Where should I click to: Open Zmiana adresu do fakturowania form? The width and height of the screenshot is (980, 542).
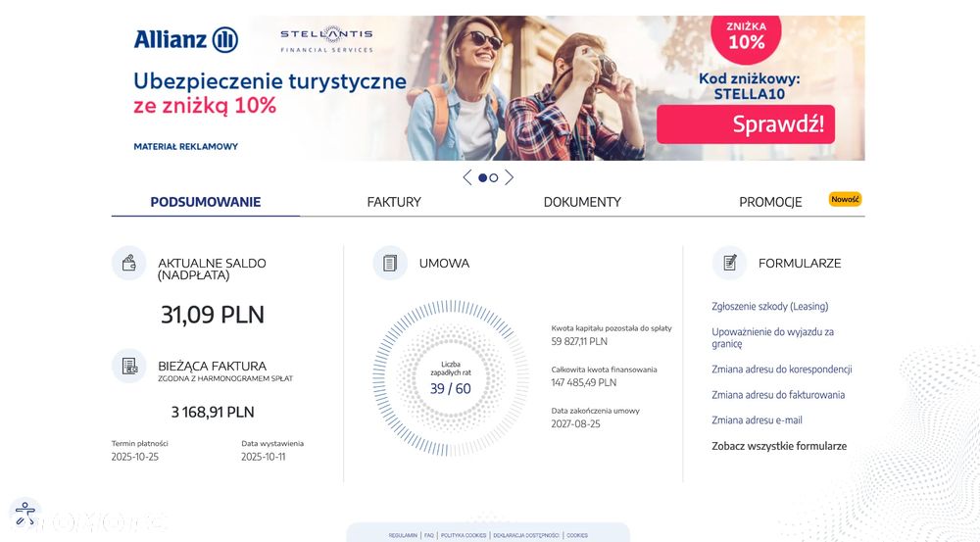[778, 395]
